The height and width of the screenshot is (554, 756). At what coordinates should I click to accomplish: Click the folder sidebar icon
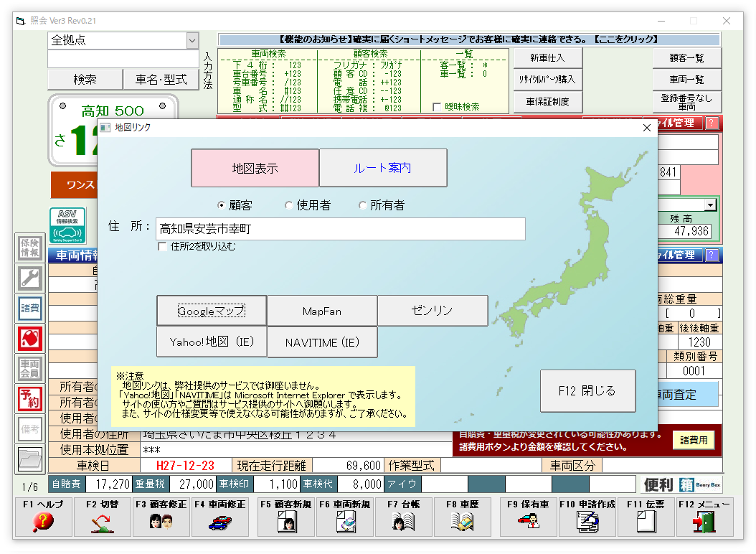30,459
